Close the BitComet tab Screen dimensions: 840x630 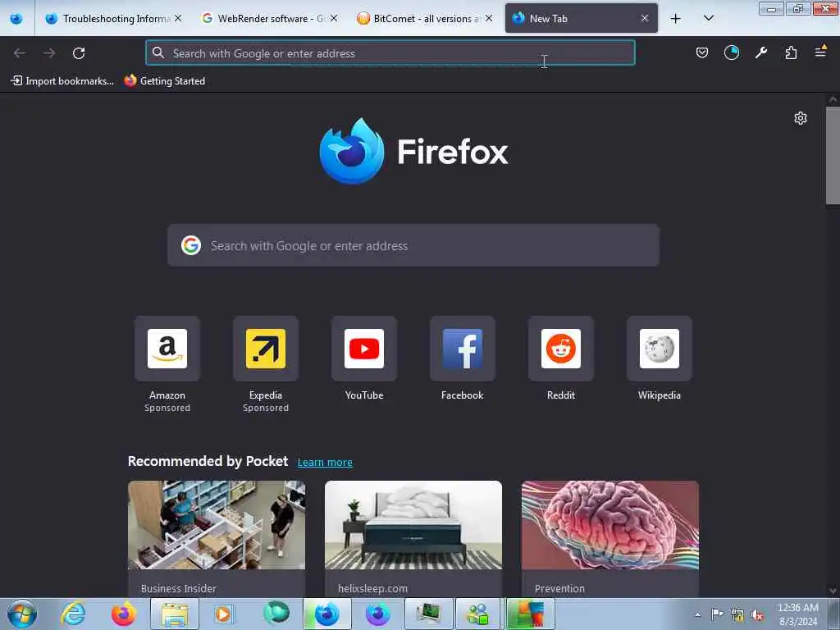(489, 19)
